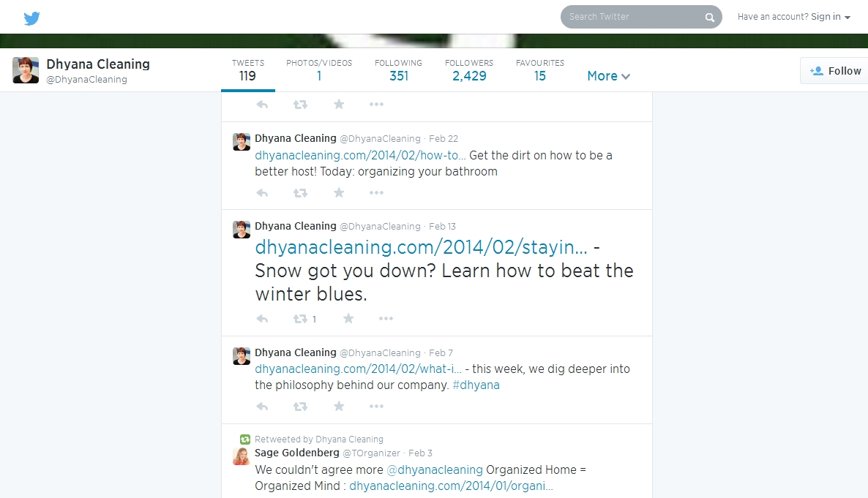Favourite the Feb 7 philosophy tweet
The image size is (868, 498).
[339, 407]
